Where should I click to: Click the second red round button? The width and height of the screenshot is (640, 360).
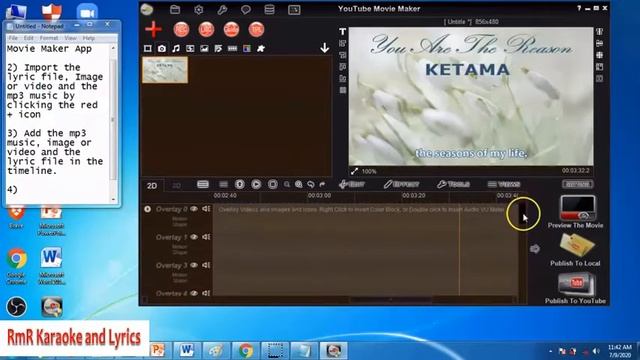[x=206, y=29]
